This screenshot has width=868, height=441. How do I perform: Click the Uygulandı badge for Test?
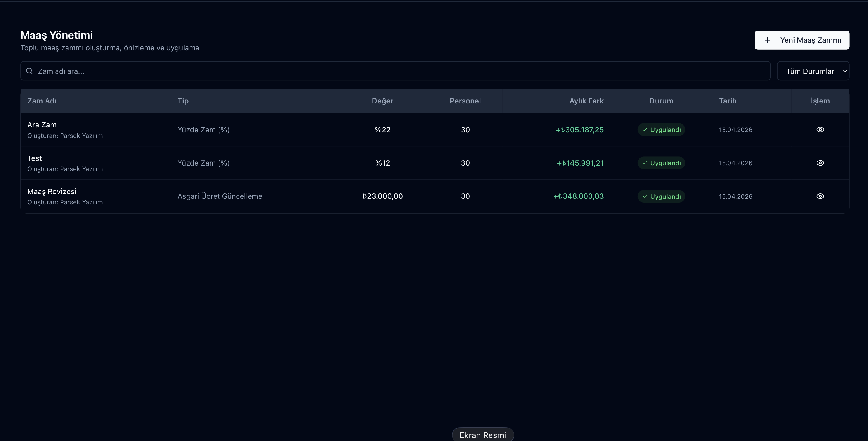coord(661,163)
